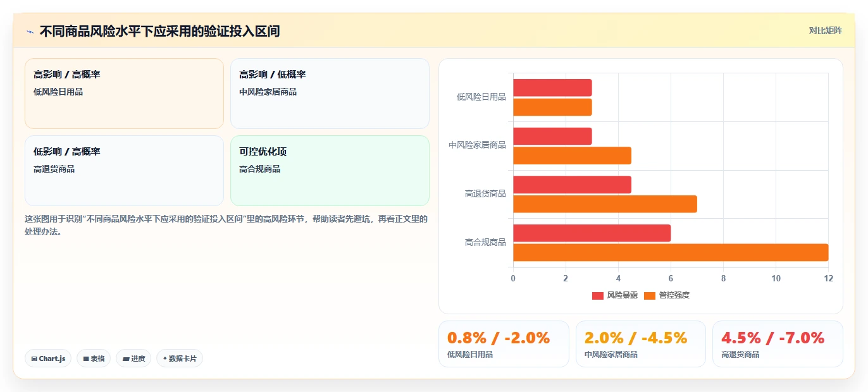Click the 高合规商品 y-axis label
Viewport: 868px width, 392px height.
[485, 242]
